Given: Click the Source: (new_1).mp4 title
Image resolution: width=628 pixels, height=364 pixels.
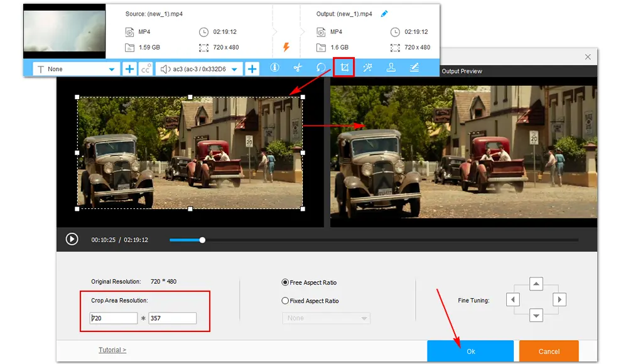Looking at the screenshot, I should (154, 14).
